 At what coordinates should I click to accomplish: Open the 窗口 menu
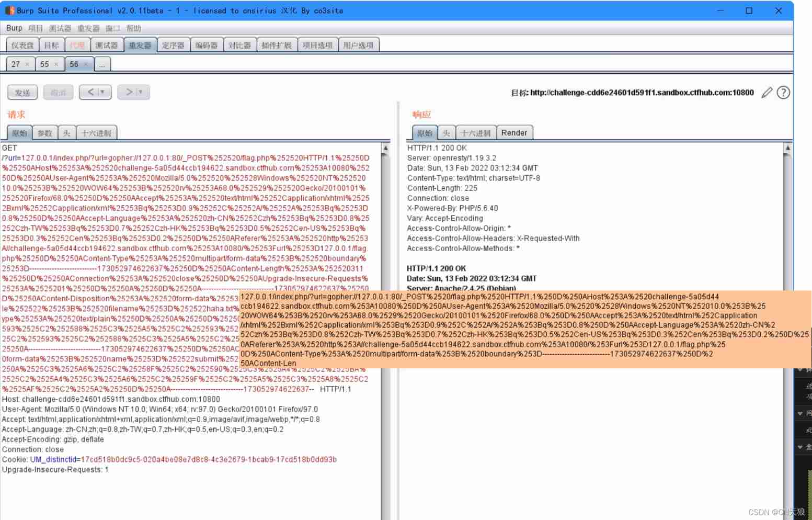113,28
